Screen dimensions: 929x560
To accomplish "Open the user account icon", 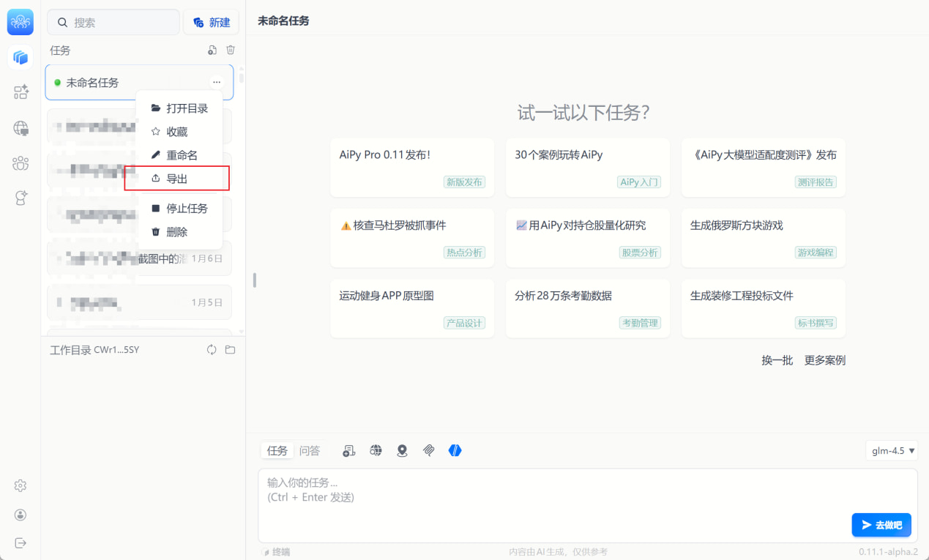I will (x=20, y=515).
